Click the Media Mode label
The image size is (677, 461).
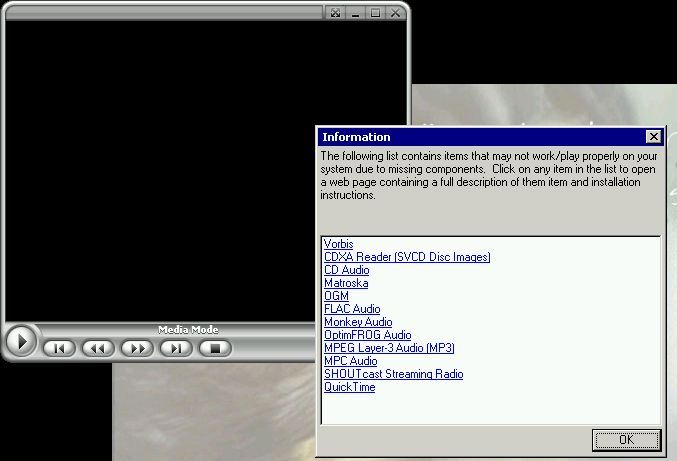point(188,330)
